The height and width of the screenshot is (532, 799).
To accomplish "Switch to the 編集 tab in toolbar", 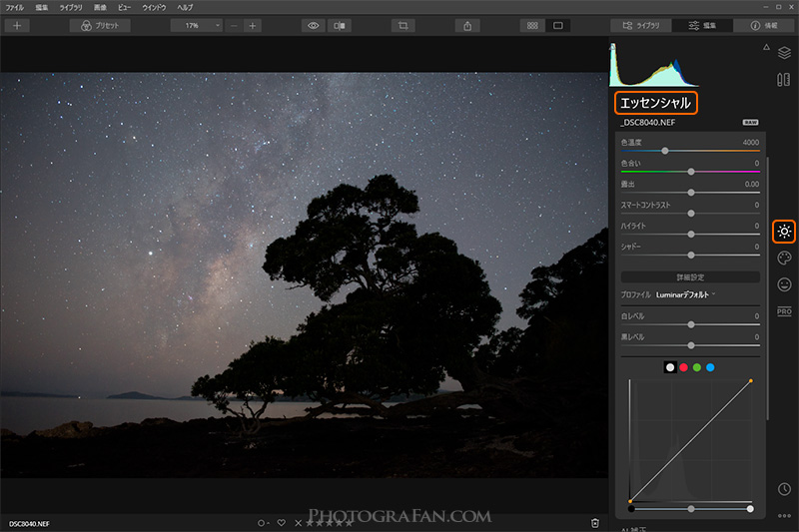I will (702, 26).
